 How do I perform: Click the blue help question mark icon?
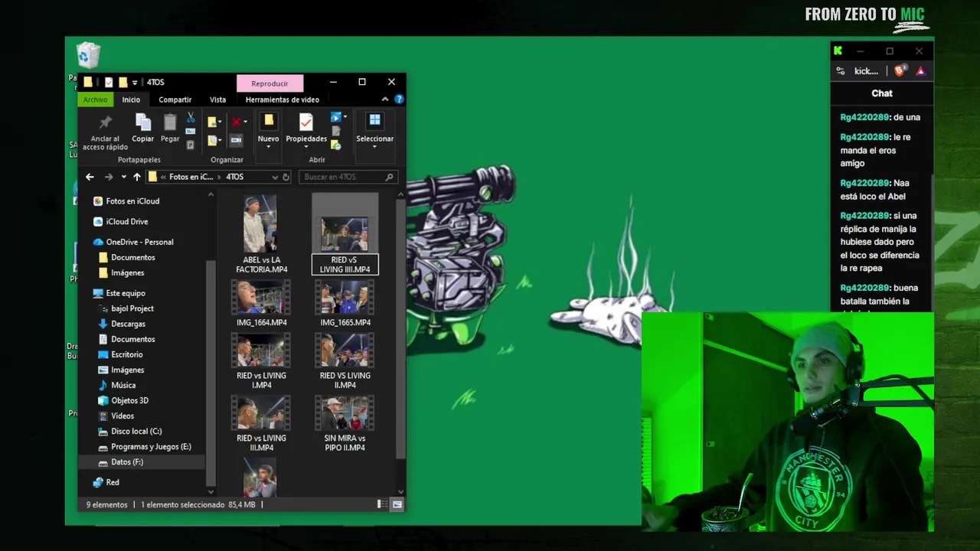click(399, 99)
